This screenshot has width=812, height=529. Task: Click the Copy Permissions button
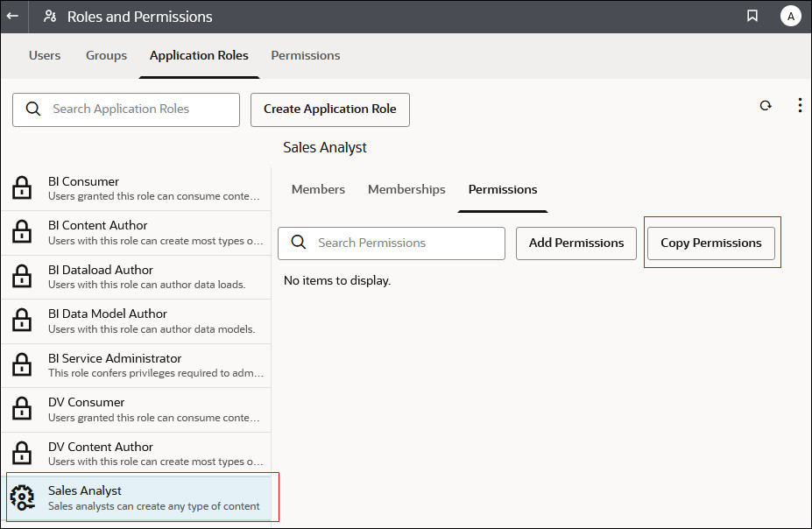click(x=710, y=243)
